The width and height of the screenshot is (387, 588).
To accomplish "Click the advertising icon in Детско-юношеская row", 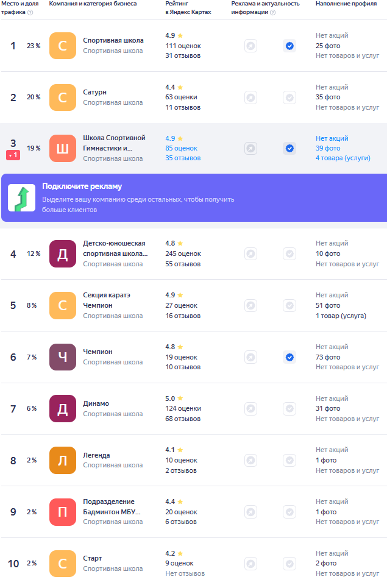I will pos(250,254).
